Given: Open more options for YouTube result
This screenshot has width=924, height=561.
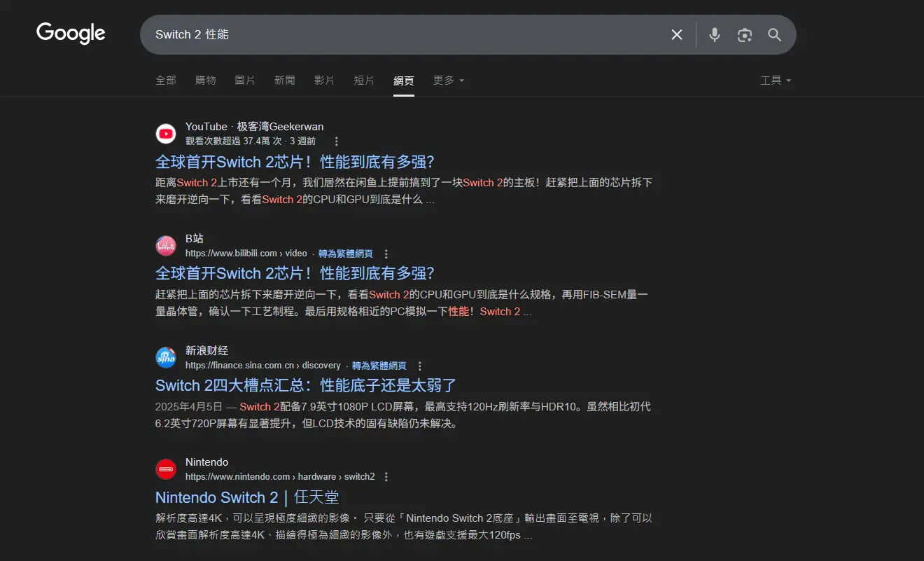Looking at the screenshot, I should (x=336, y=141).
